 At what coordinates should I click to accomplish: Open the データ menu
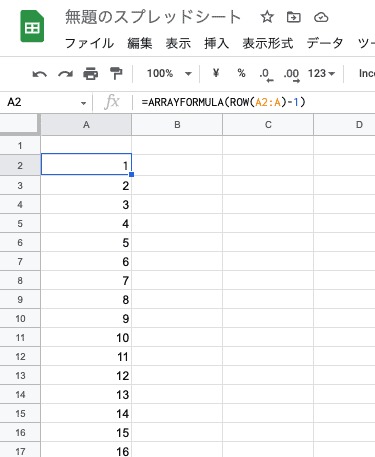[x=325, y=43]
